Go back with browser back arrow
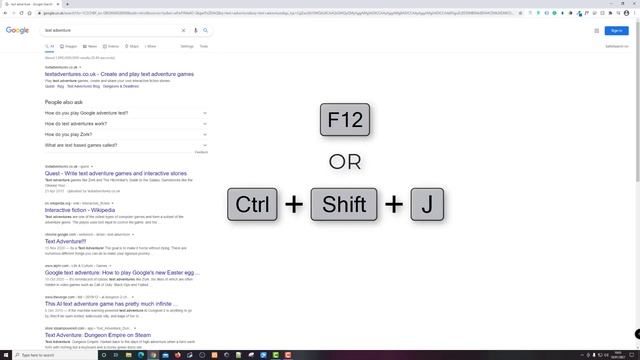This screenshot has width=640, height=360. (x=5, y=13)
